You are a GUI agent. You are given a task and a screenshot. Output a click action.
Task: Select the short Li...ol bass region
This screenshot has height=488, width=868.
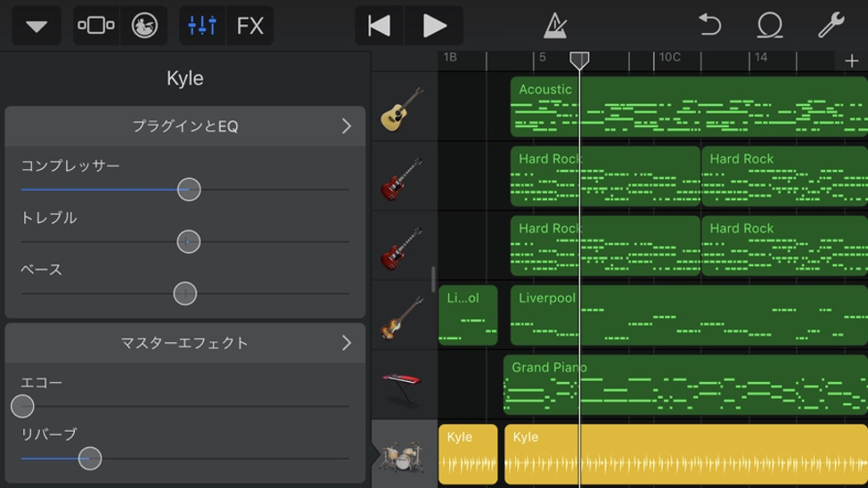(468, 315)
